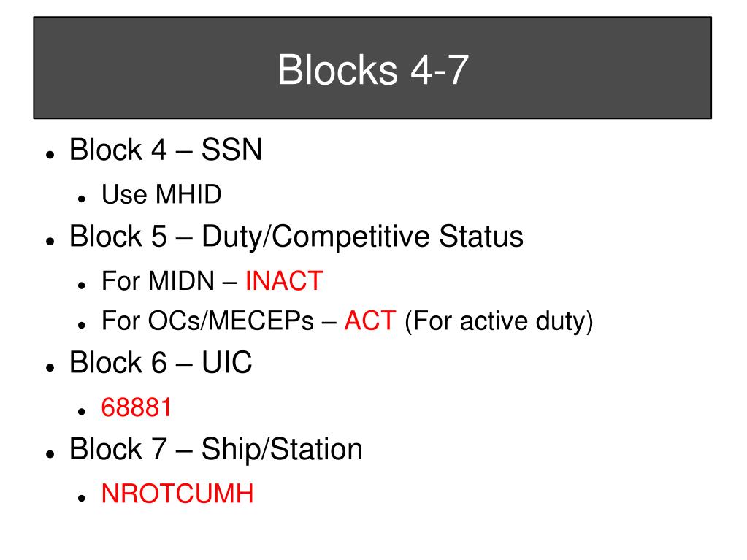Select the 'Block 4 – SSN' bullet text
Image resolution: width=747 pixels, height=560 pixels.
[x=166, y=150]
